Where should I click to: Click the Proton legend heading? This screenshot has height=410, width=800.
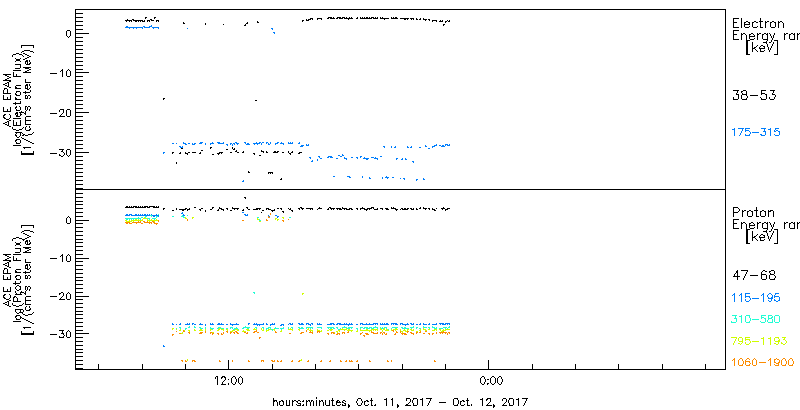(753, 213)
